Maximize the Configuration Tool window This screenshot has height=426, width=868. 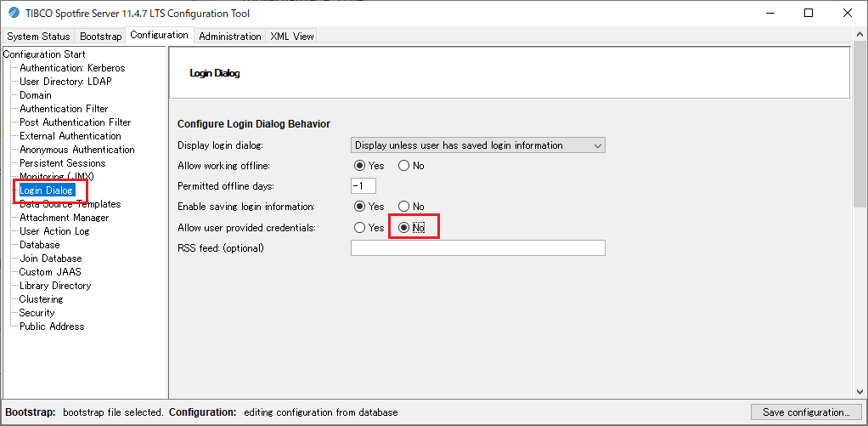coord(809,14)
